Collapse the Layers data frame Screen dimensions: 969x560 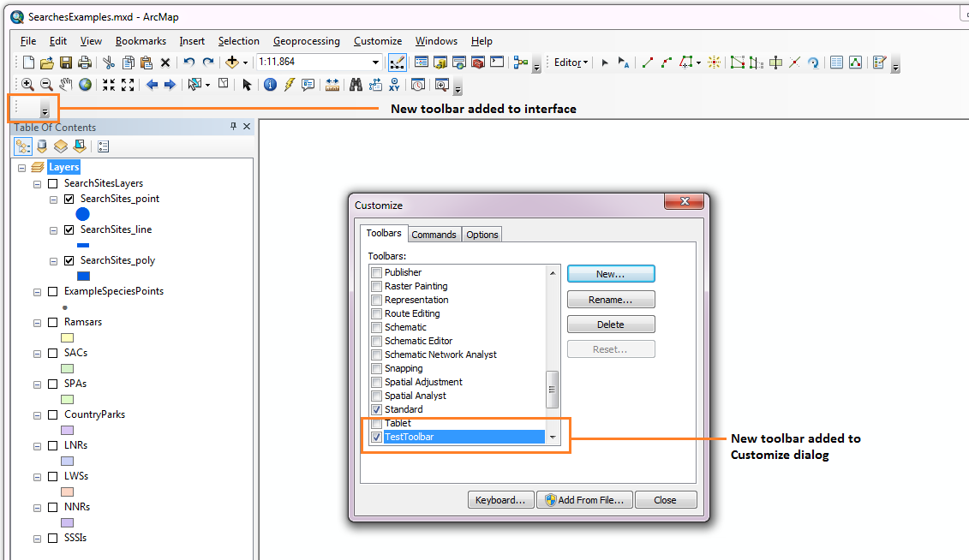(x=21, y=168)
